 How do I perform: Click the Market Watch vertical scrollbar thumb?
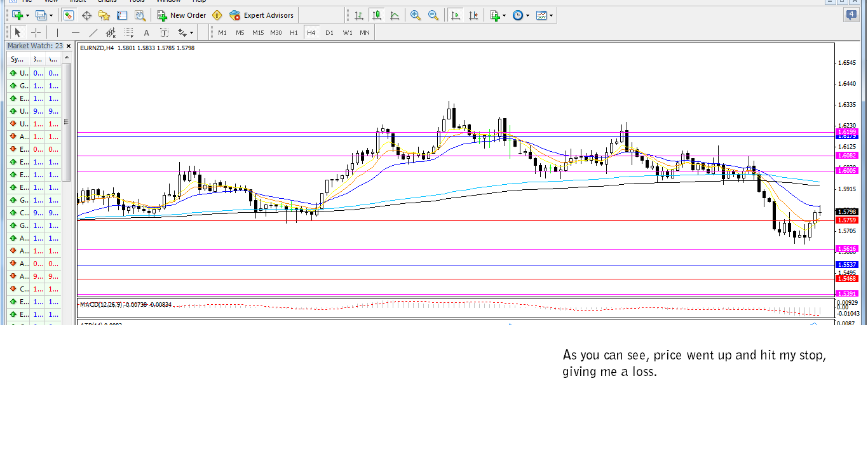[x=66, y=122]
